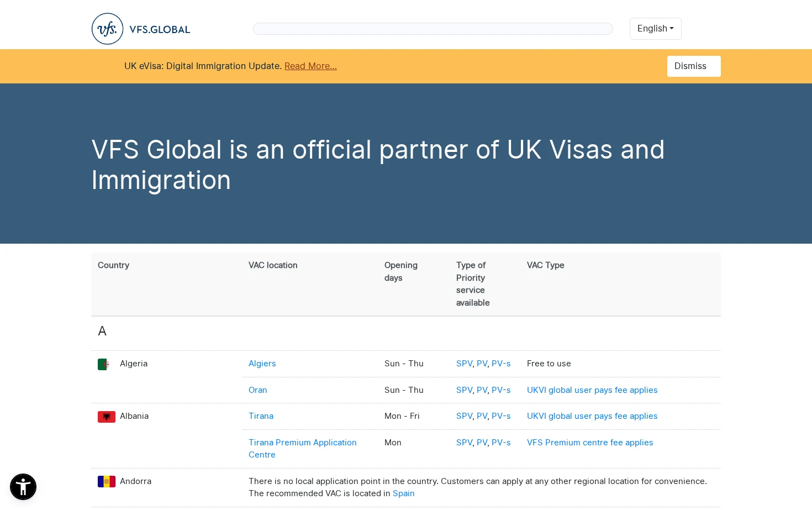Click PV link in Tirana row
812x510 pixels.
[x=482, y=416]
